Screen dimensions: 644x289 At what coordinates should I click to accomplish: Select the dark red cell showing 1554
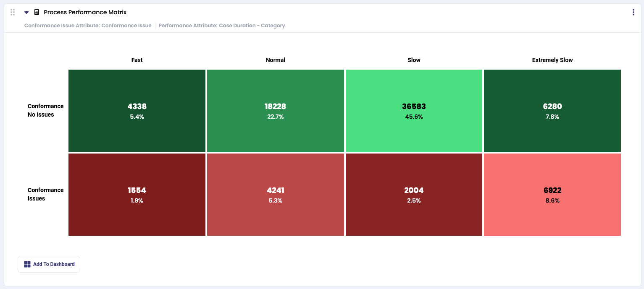click(137, 195)
